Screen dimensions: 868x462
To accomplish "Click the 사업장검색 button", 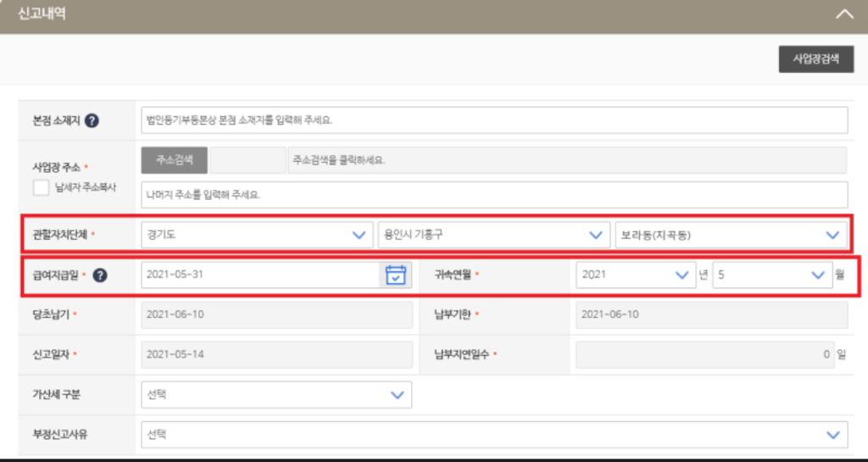I will click(x=815, y=59).
